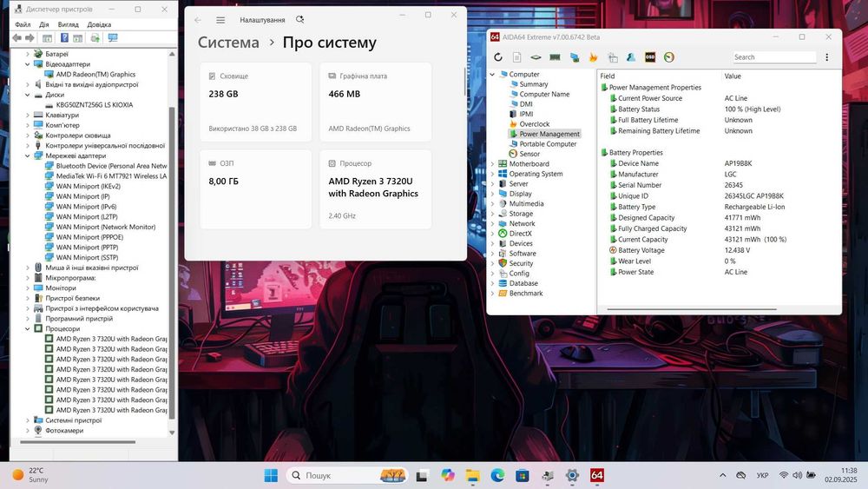
Task: Collapse the Процесори node in Device Manager
Action: [x=27, y=328]
